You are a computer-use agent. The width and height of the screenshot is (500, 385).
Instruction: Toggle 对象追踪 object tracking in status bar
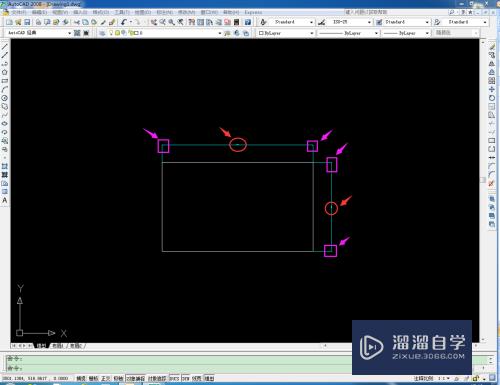[157, 379]
